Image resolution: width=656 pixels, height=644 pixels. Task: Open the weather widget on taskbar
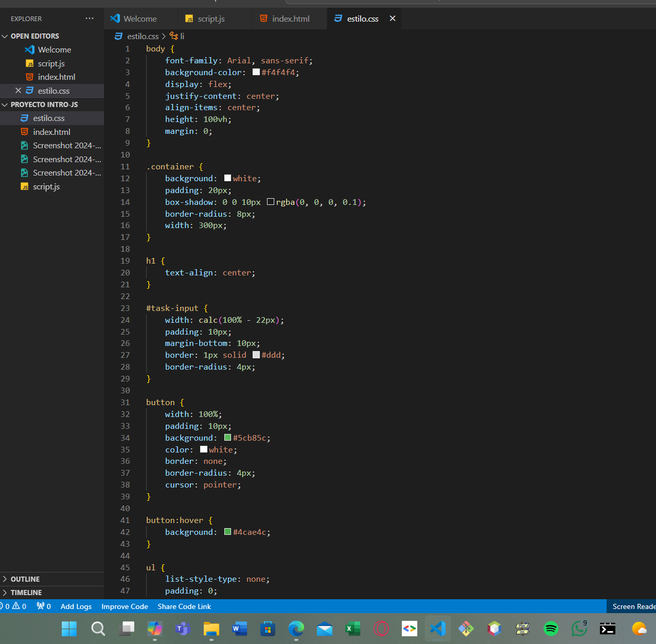640,629
